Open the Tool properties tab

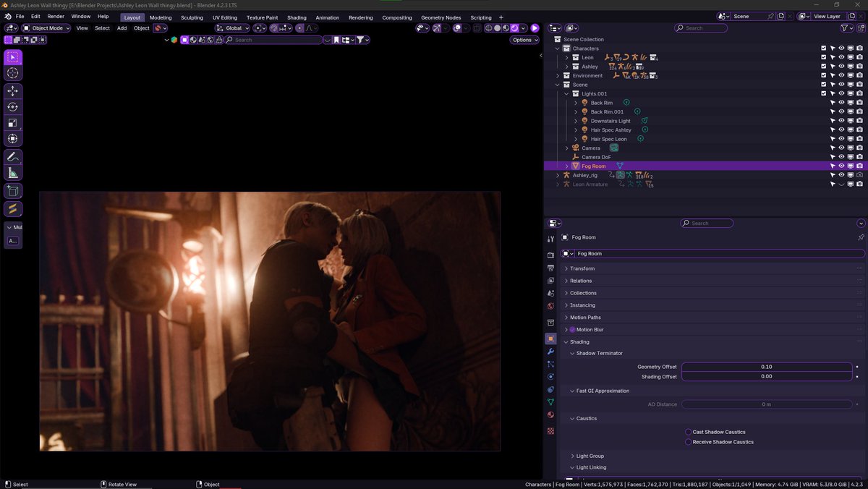point(550,239)
